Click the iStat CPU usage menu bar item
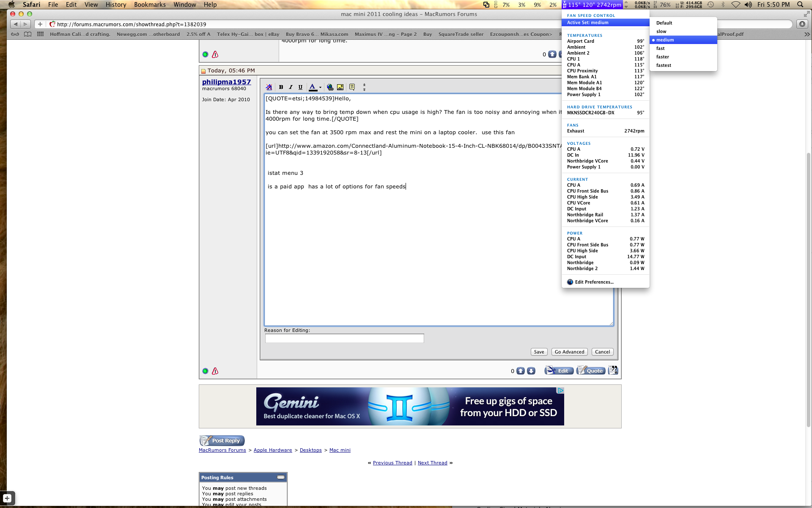 click(525, 5)
